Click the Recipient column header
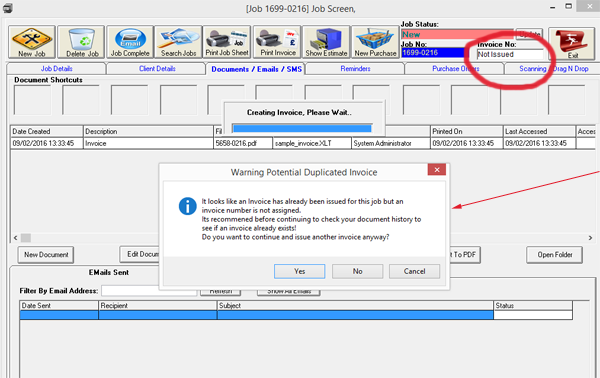The height and width of the screenshot is (378, 600). click(158, 306)
